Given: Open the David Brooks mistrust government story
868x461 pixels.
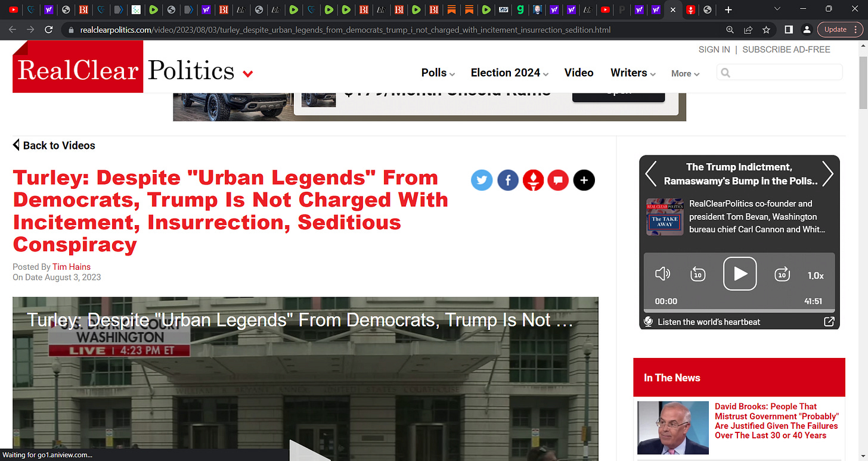Looking at the screenshot, I should point(777,421).
